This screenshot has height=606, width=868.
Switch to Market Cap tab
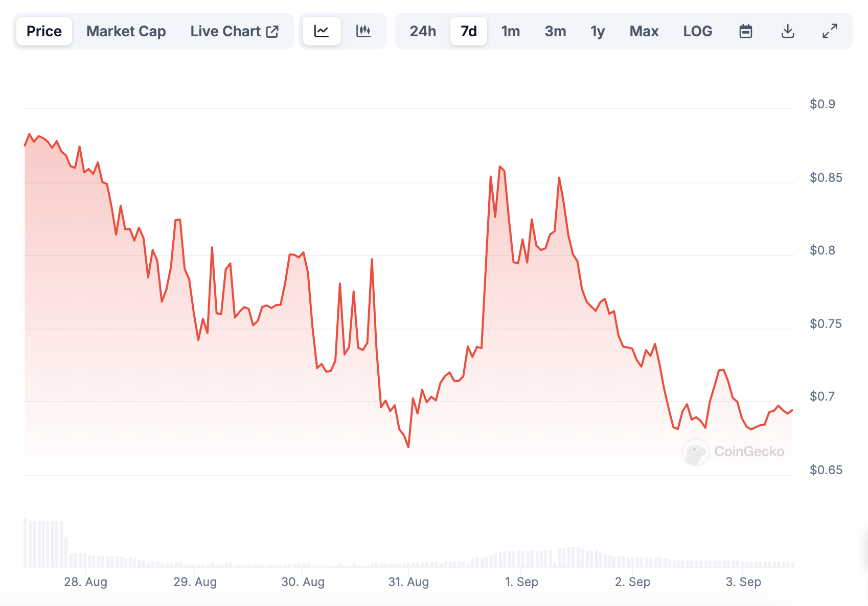126,31
